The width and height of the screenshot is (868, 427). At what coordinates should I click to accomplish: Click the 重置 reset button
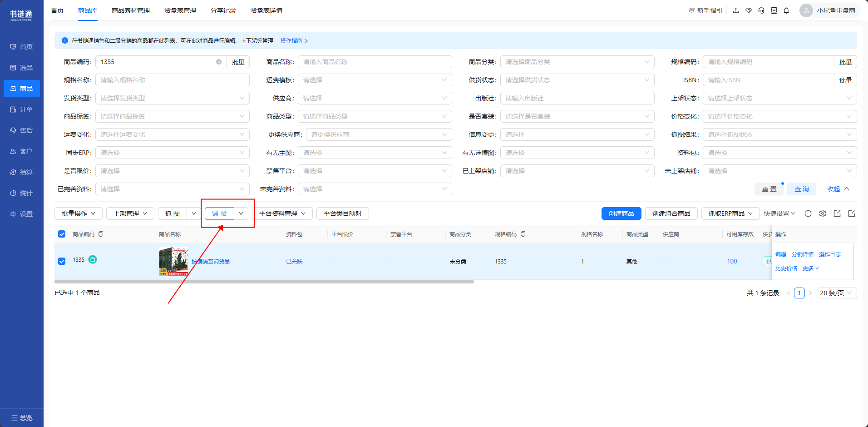point(769,189)
